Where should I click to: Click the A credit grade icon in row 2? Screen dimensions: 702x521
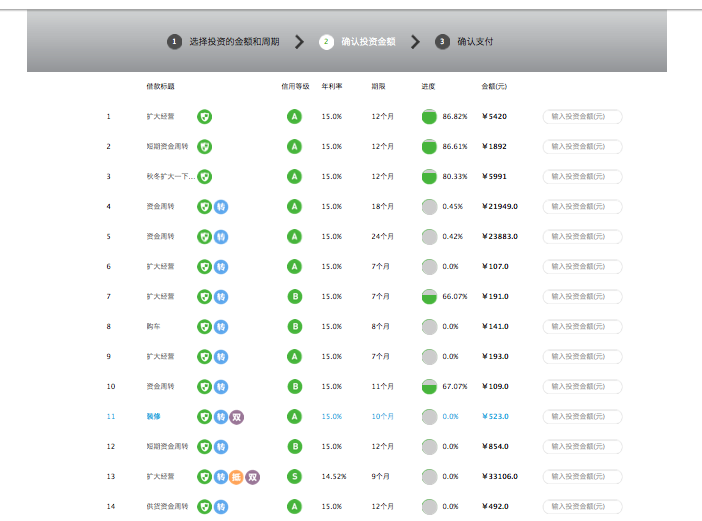point(294,147)
